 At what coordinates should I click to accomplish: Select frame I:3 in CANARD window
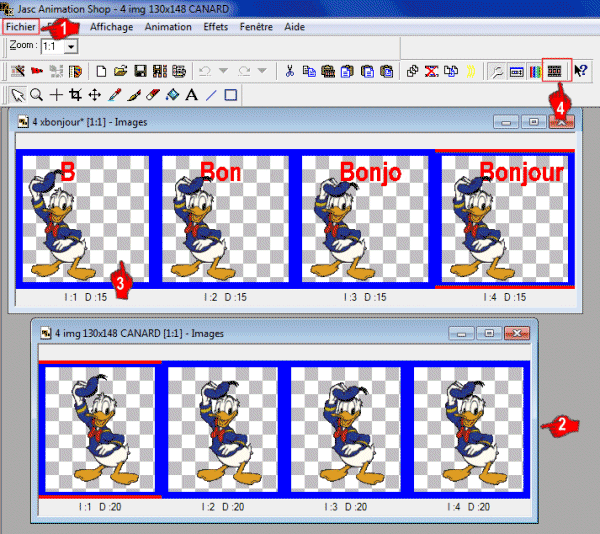pyautogui.click(x=346, y=429)
